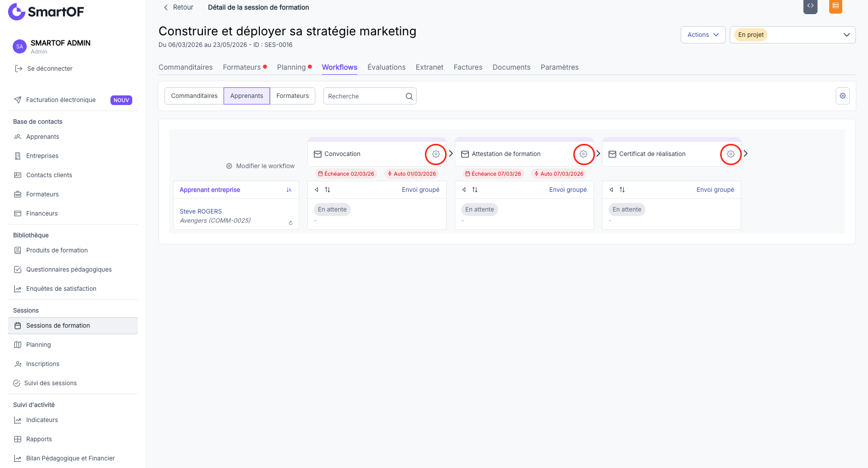Click Envoi groupé under Certificat de réalisation
Viewport: 868px width, 468px height.
tap(715, 190)
